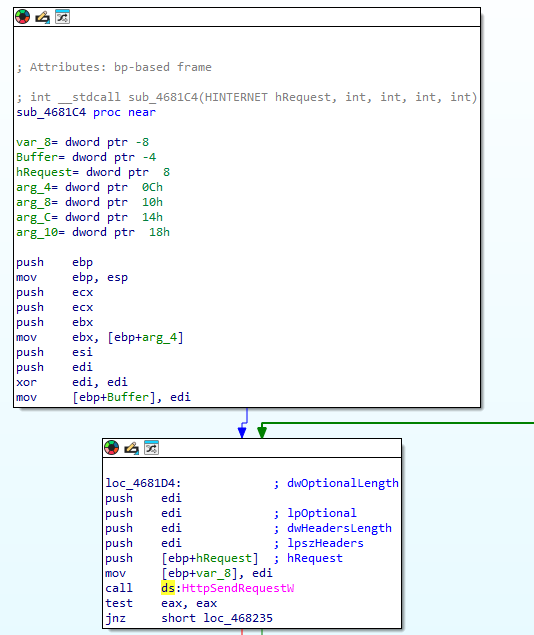Click the group nodes icon on loc_4681D4 block

[x=151, y=448]
